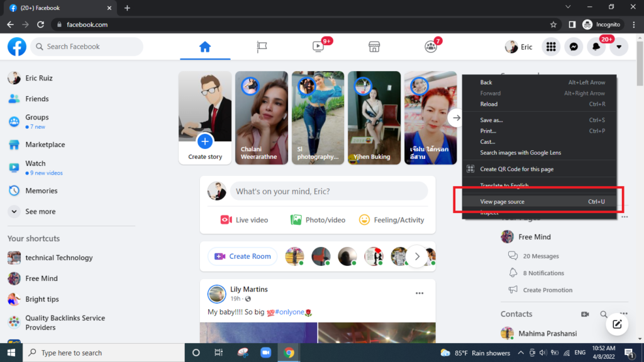Open Chalani Weerarathne's story thumbnail

click(262, 118)
